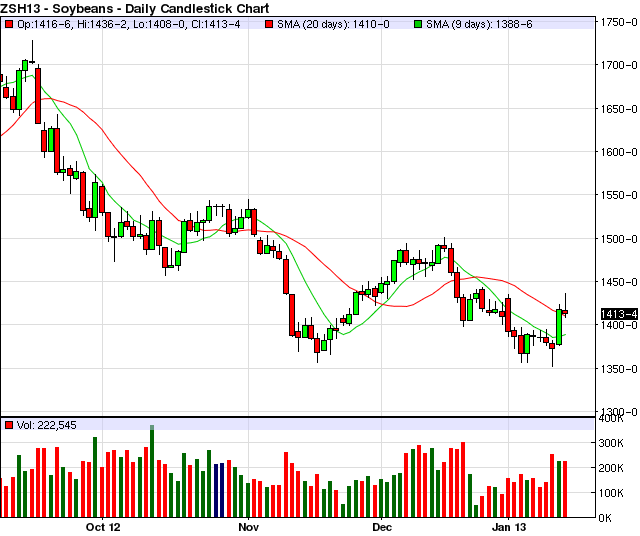Click the 1750-0 price axis label

pyautogui.click(x=619, y=22)
